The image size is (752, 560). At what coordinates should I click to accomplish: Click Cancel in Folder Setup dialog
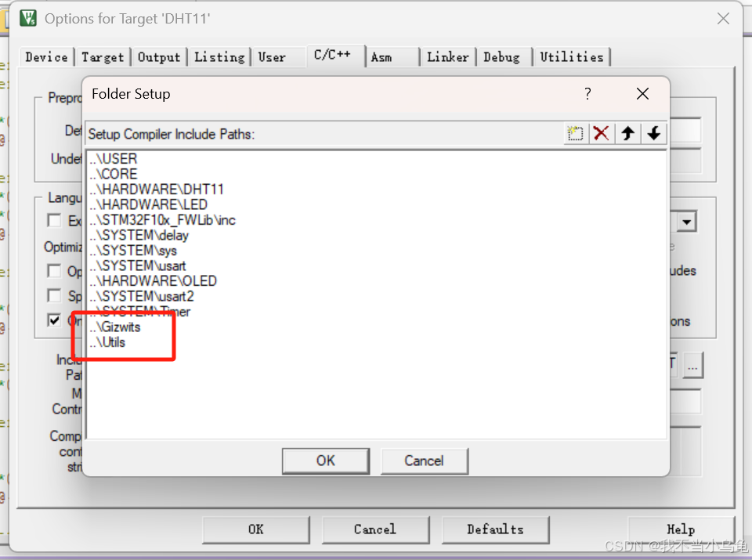click(424, 461)
